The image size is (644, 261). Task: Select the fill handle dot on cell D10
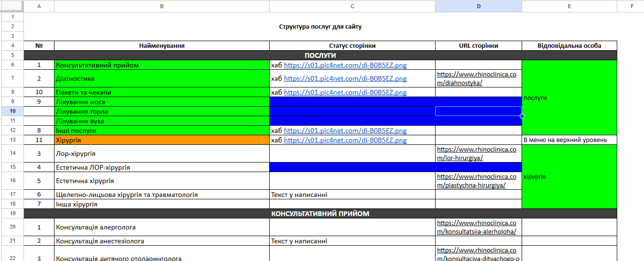click(522, 116)
